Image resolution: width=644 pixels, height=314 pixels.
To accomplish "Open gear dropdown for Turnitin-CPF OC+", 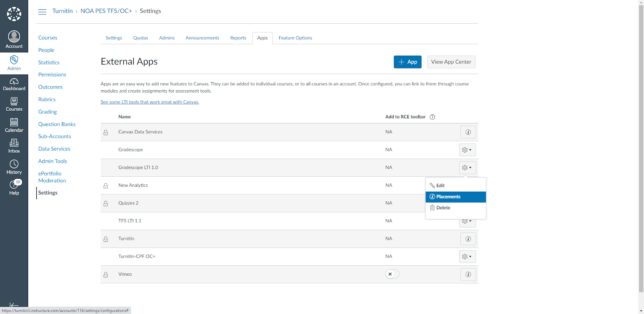I will click(467, 256).
